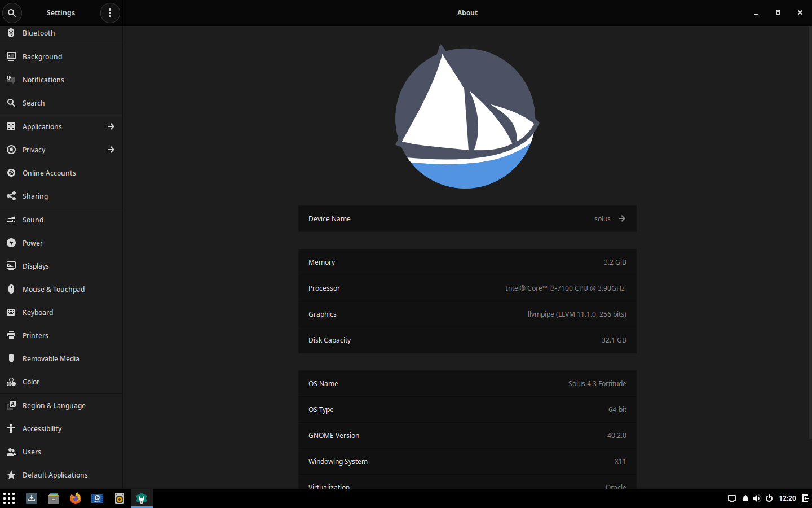Click the Disk Capacity row
Image resolution: width=812 pixels, height=508 pixels.
(467, 340)
